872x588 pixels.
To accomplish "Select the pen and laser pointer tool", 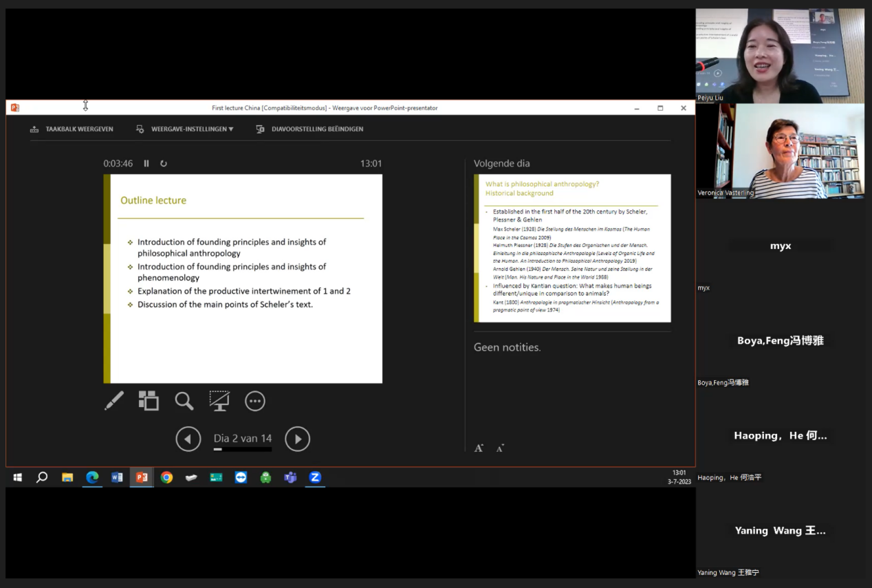I will [114, 401].
